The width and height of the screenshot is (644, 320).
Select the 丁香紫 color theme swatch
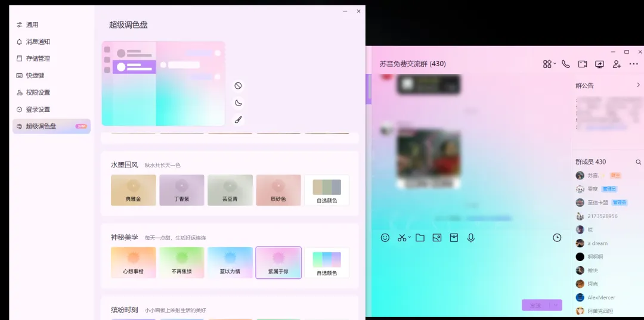pos(182,190)
